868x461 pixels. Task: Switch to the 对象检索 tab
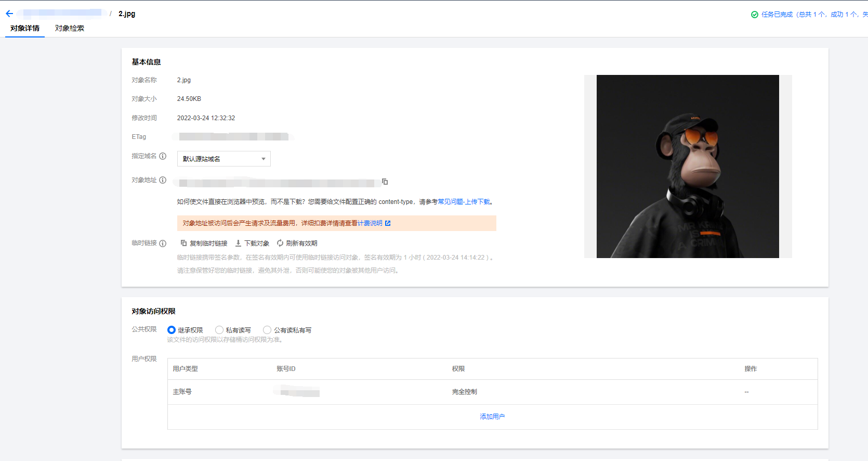[70, 28]
